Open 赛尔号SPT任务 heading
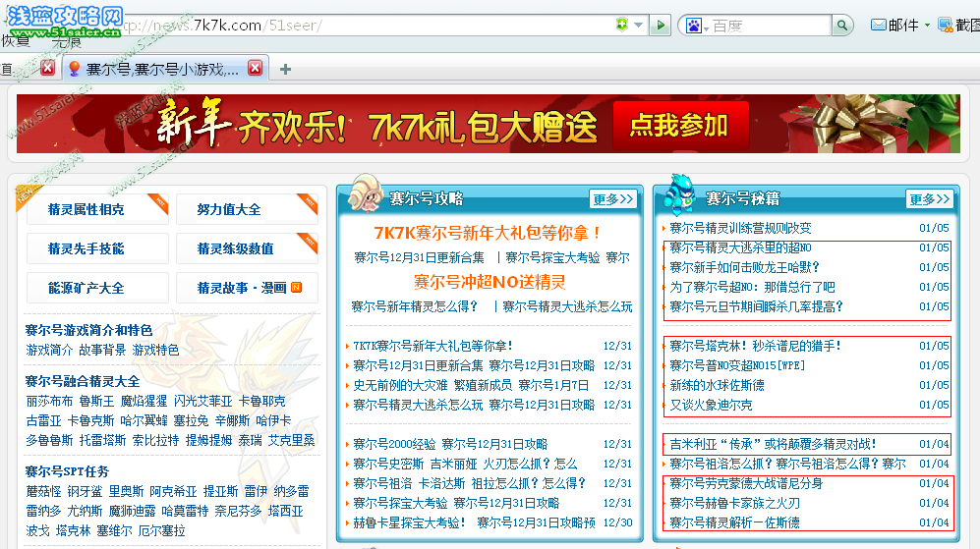 [x=67, y=471]
